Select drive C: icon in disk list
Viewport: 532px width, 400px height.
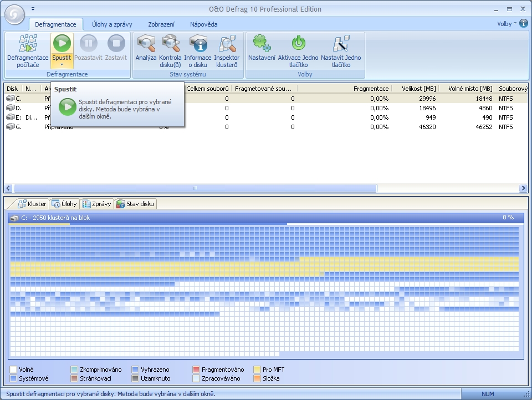tap(11, 99)
